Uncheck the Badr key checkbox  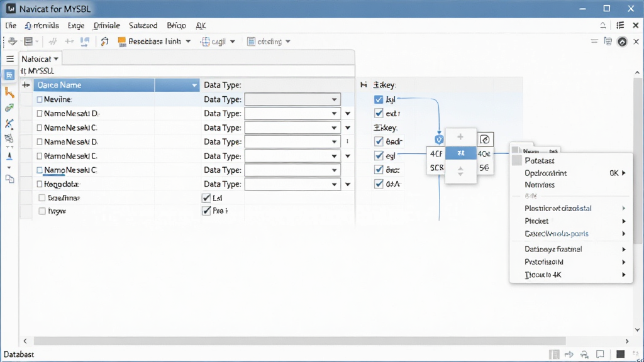pyautogui.click(x=379, y=141)
